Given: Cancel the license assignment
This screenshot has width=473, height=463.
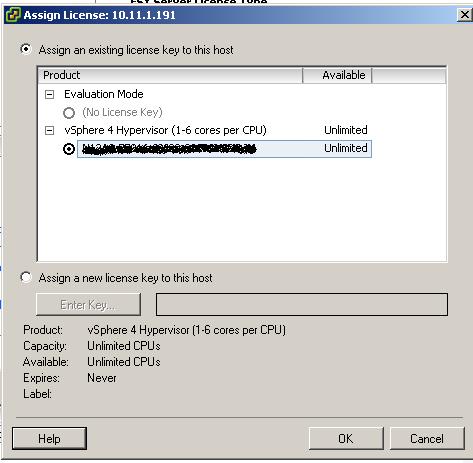Looking at the screenshot, I should 427,439.
